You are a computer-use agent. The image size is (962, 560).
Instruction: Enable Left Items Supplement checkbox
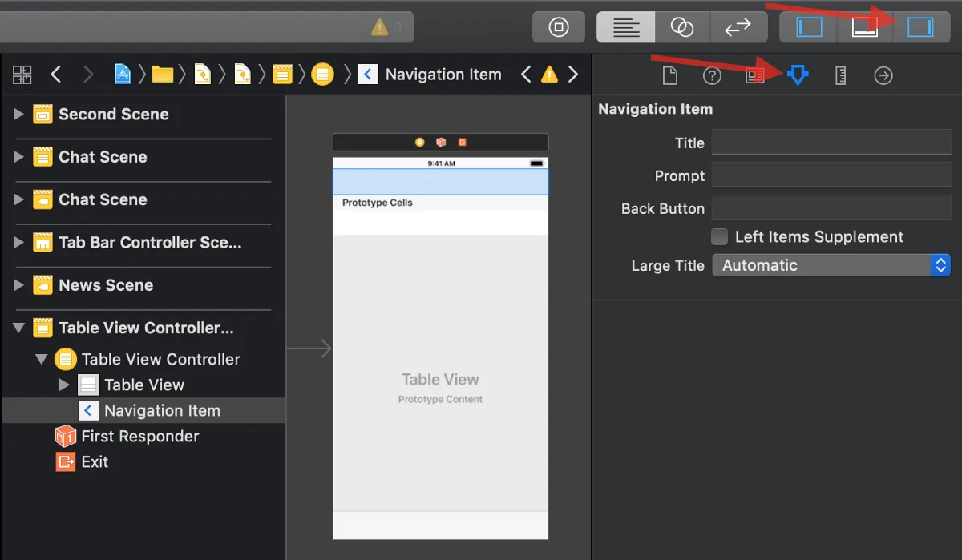(720, 236)
